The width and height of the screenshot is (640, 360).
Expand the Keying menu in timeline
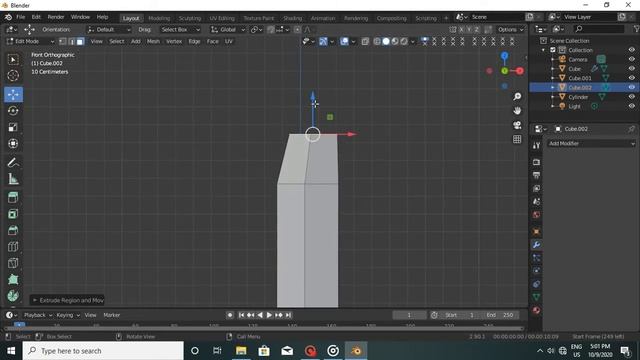point(68,315)
